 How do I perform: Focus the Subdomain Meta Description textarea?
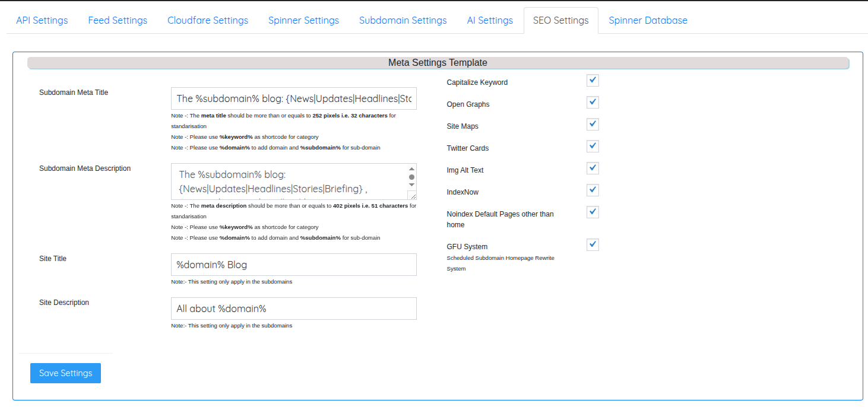289,182
